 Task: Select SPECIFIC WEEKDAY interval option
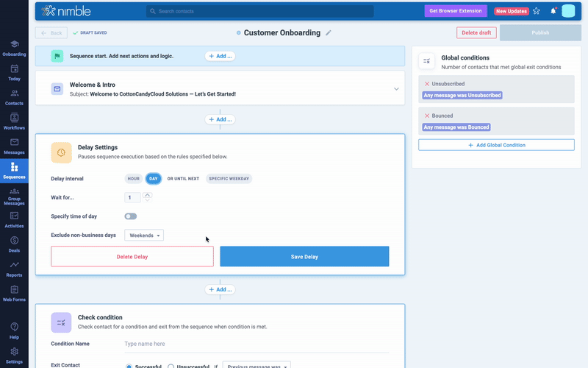[229, 179]
